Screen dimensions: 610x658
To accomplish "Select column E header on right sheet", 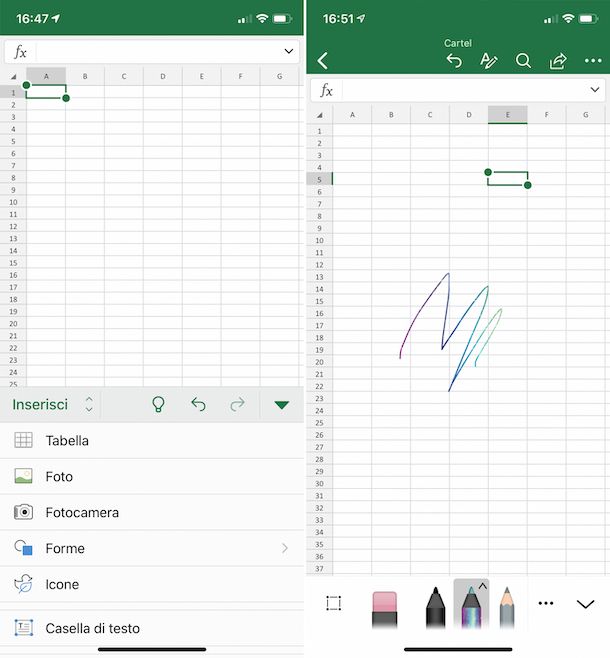I will [508, 115].
